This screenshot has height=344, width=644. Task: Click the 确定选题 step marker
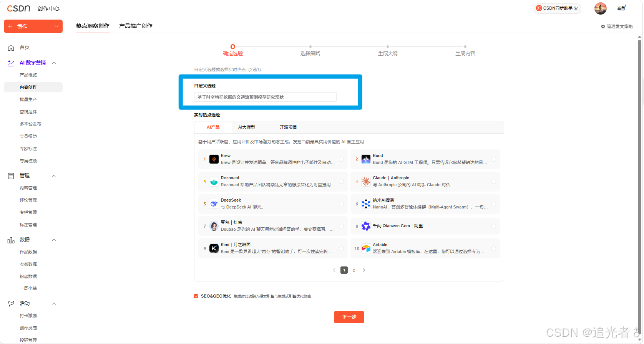tap(233, 47)
